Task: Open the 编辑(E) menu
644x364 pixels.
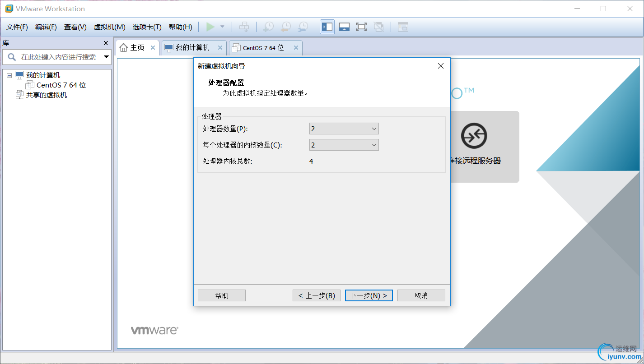Action: point(46,27)
